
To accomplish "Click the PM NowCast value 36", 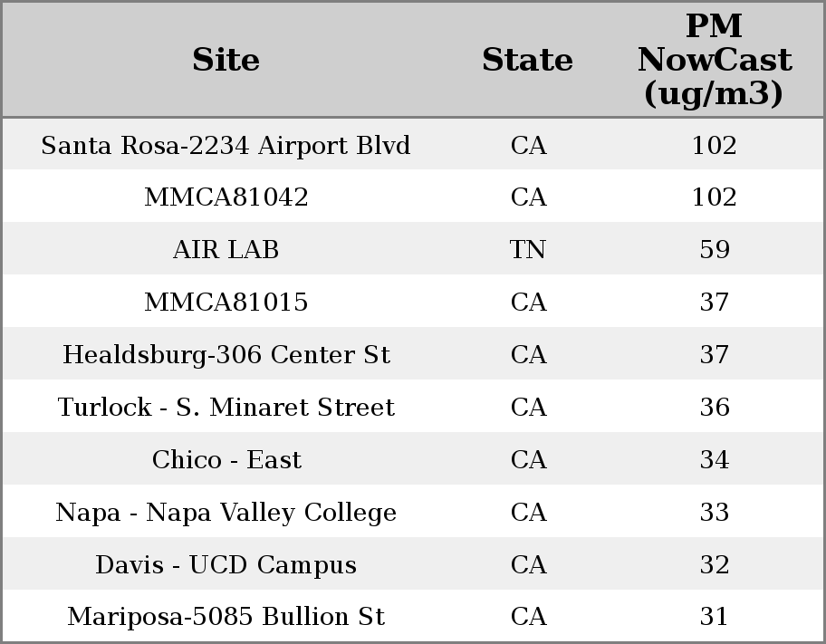I will (x=714, y=408).
